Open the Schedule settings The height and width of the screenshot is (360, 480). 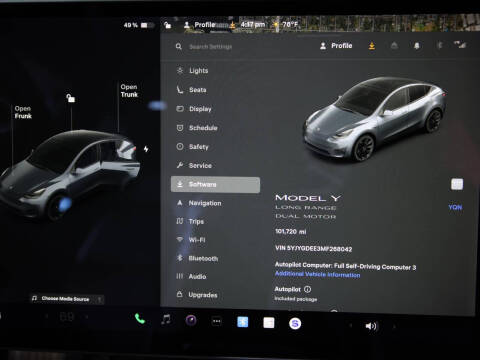tap(197, 128)
